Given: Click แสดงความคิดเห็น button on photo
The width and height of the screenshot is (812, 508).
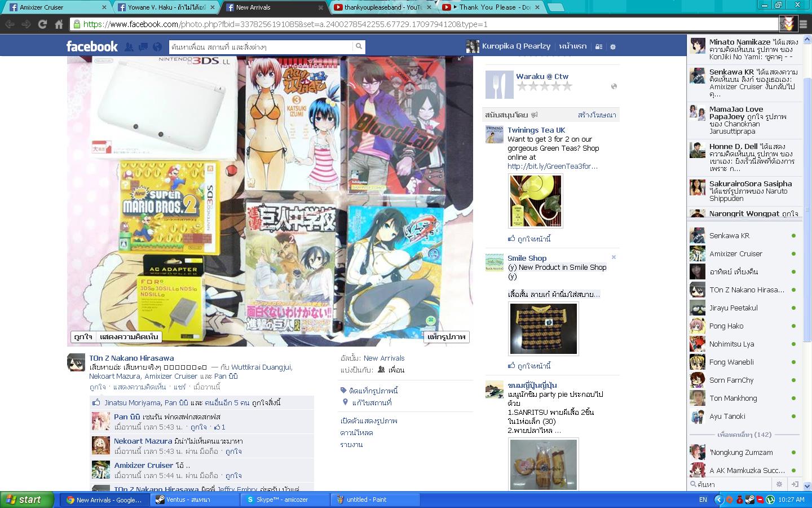Looking at the screenshot, I should point(129,337).
